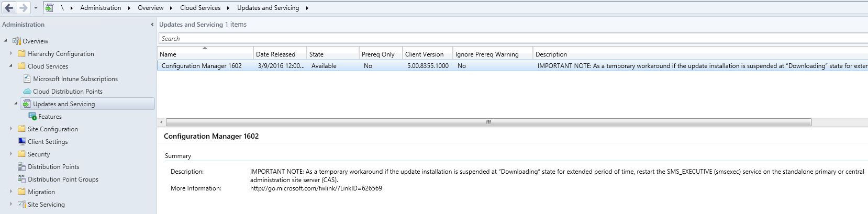868x214 pixels.
Task: Collapse the Cloud Services tree node
Action: tap(11, 66)
